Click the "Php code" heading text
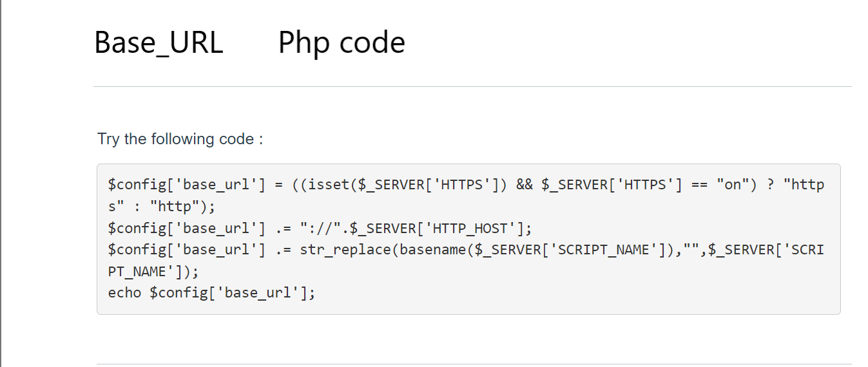868x367 pixels. pyautogui.click(x=342, y=43)
